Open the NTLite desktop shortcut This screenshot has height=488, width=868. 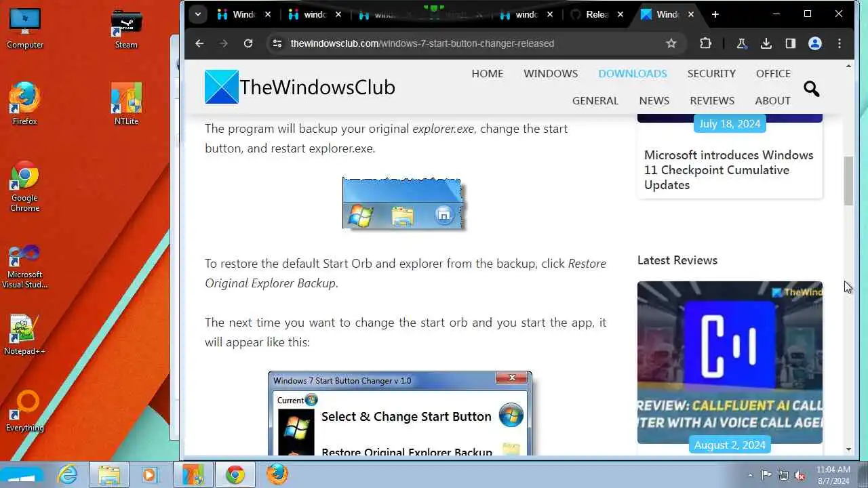[126, 104]
